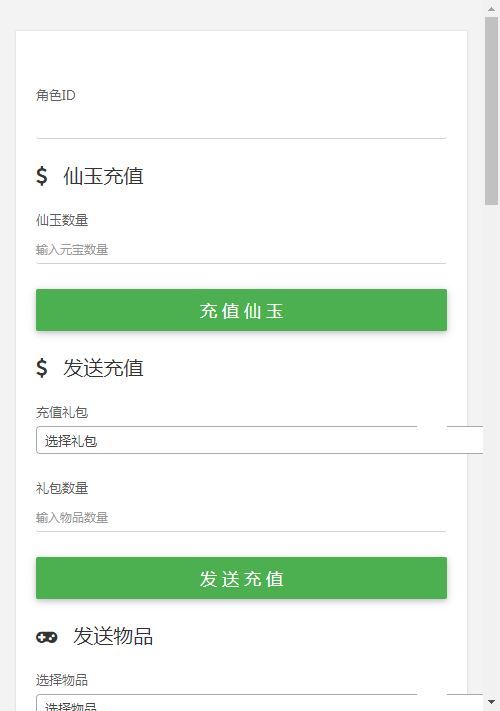Click the 仙玉数量 field label

pos(62,220)
